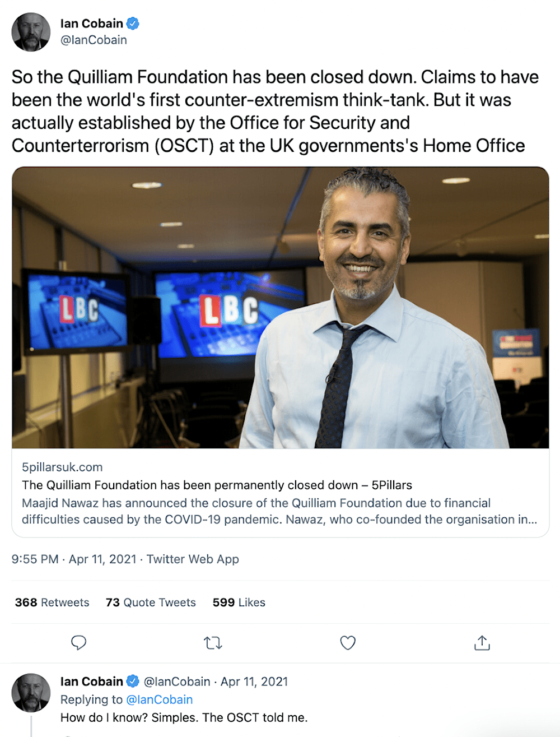Click verified badge beside top Ian Cobain name
560x737 pixels.
point(133,24)
